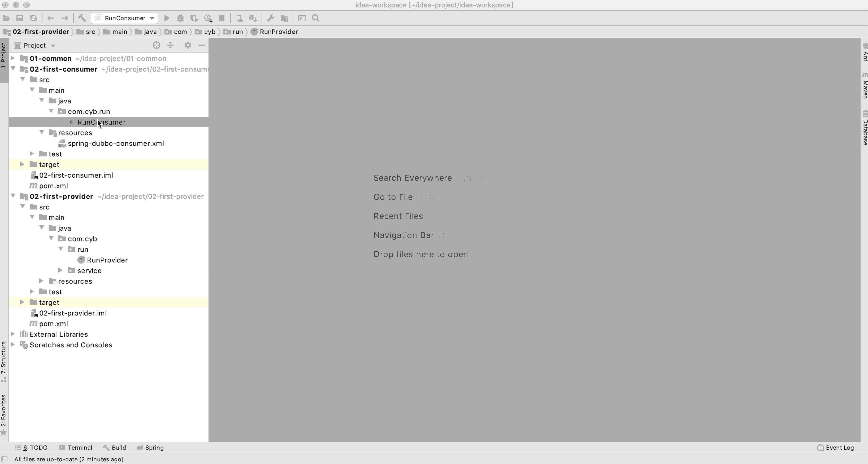Open spring-dubbo-consumer.xml resource file
The width and height of the screenshot is (868, 464).
[115, 143]
